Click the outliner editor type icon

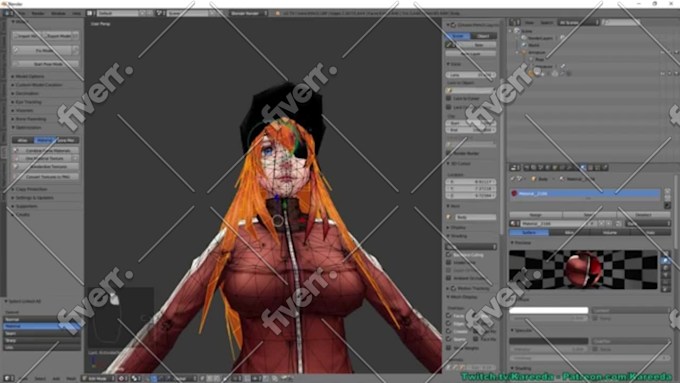coord(514,22)
